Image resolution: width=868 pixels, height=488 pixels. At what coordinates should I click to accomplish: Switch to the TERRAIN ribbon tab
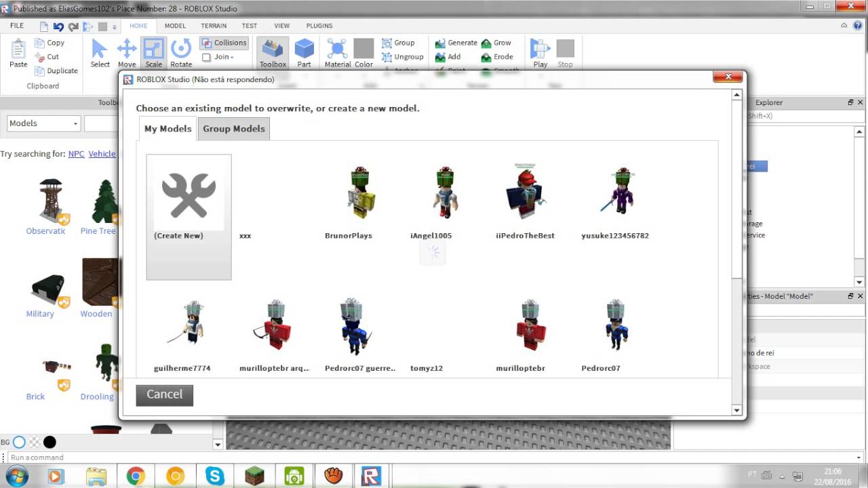214,26
